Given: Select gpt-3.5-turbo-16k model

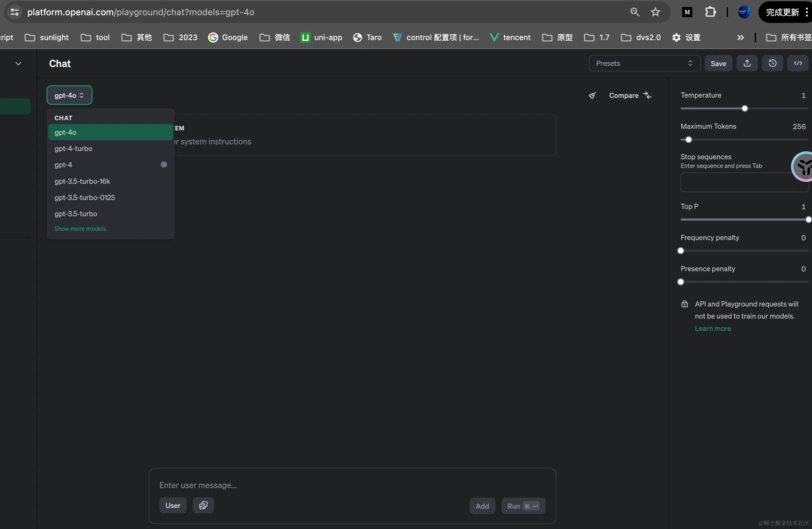Looking at the screenshot, I should [x=110, y=181].
